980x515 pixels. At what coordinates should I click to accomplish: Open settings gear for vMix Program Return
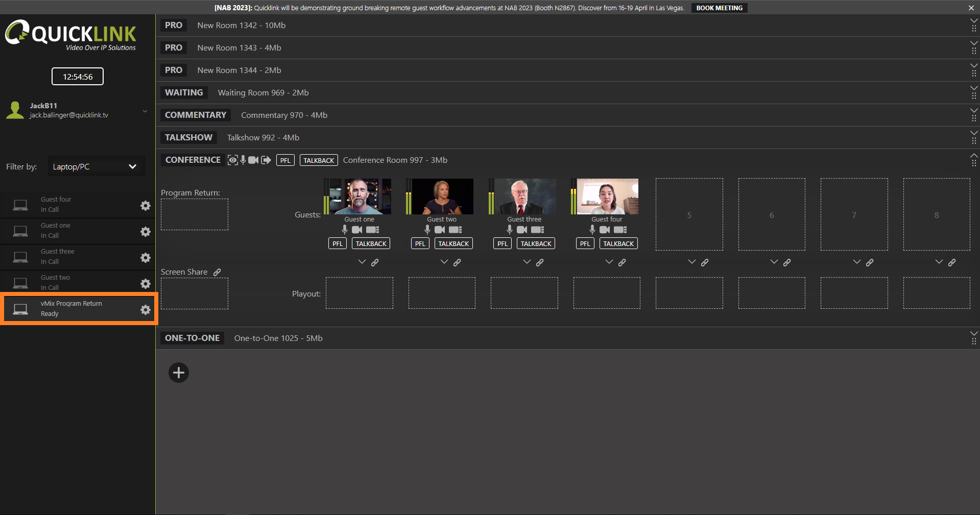(146, 310)
